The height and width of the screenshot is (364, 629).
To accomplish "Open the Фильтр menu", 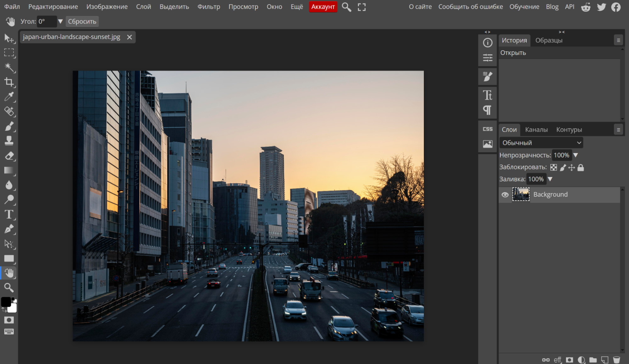I will 209,7.
